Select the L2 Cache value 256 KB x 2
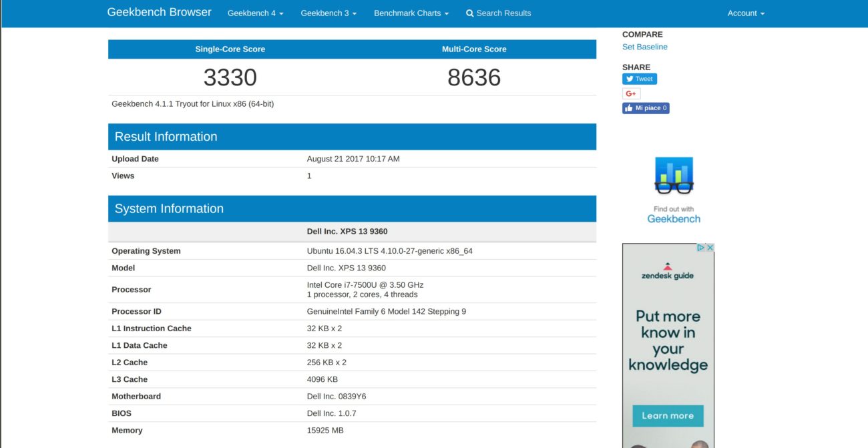This screenshot has width=868, height=448. (327, 363)
